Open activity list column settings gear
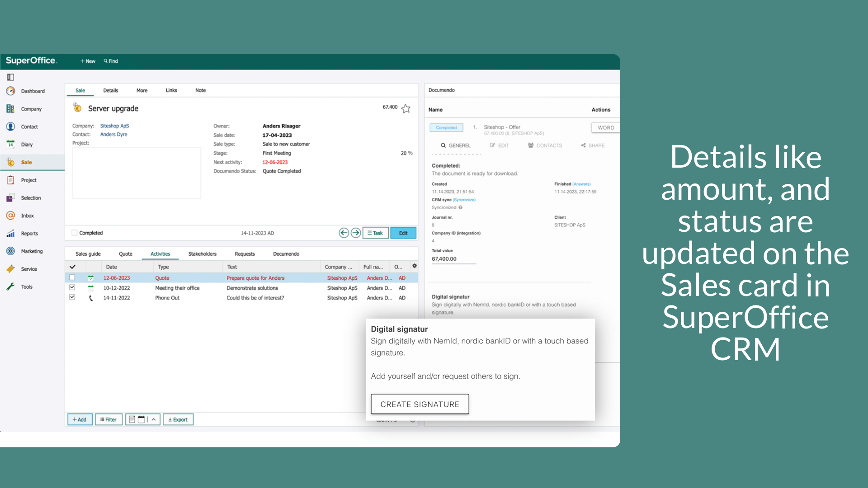 click(x=415, y=266)
